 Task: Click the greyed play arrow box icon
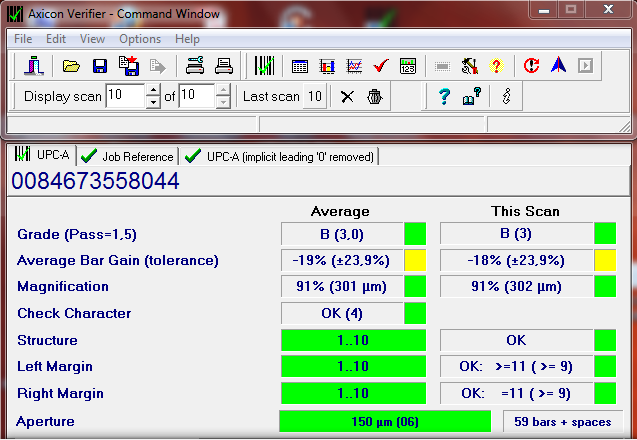click(585, 65)
